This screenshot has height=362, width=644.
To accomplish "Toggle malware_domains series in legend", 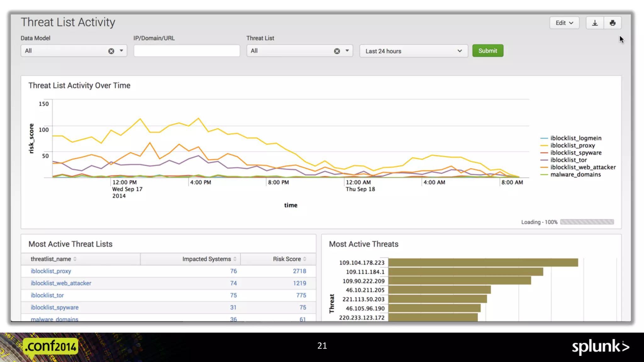I will pos(575,174).
